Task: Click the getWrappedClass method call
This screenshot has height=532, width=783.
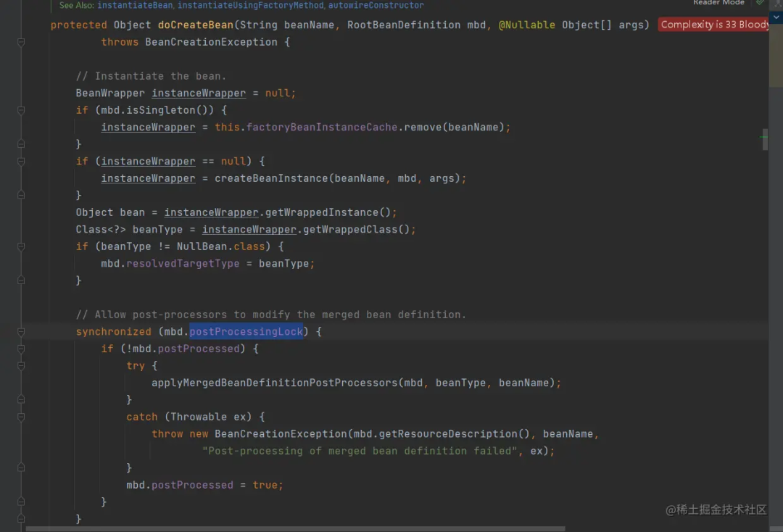Action: click(350, 230)
